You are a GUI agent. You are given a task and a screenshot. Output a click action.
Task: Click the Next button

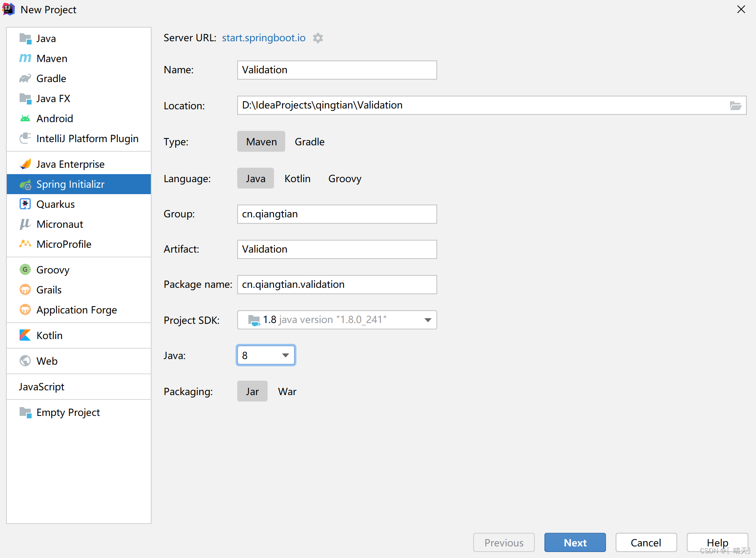click(575, 543)
